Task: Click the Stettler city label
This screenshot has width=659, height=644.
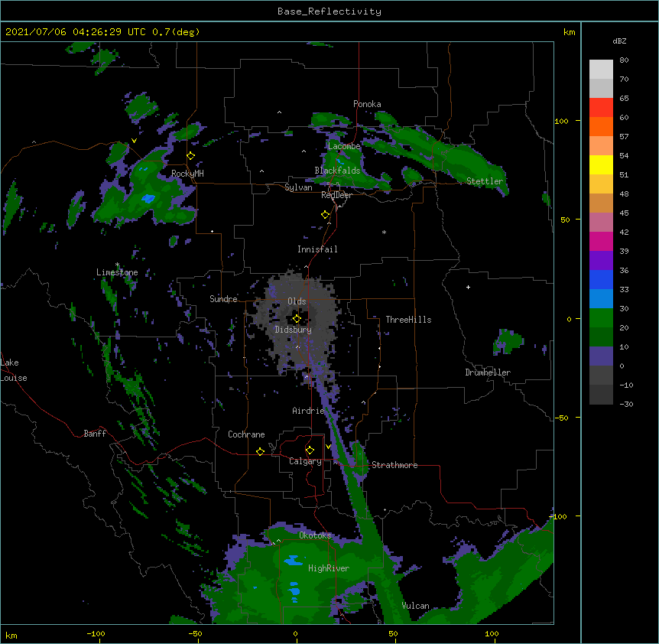Action: click(x=485, y=181)
